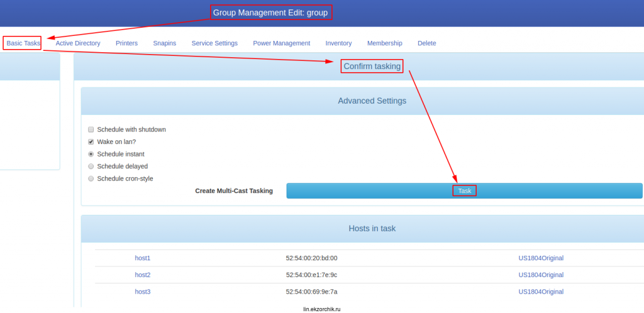Switch to Membership tab
Image resolution: width=644 pixels, height=313 pixels.
pos(384,43)
